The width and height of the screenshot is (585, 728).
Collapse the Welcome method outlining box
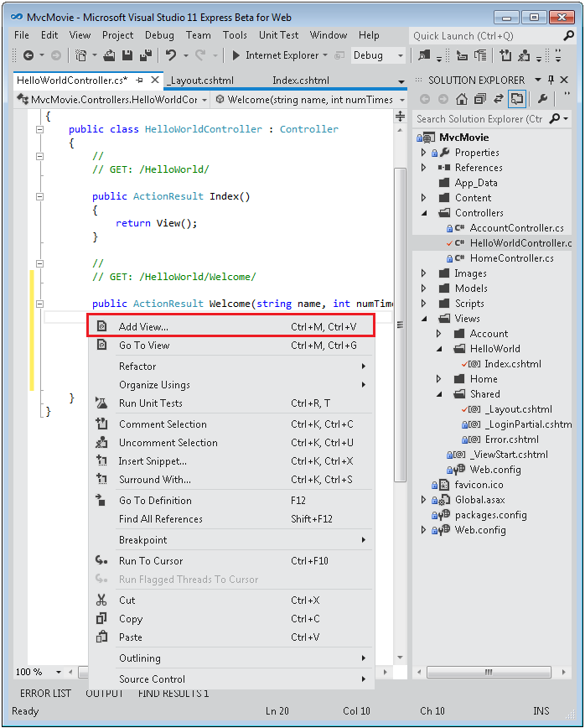(40, 304)
